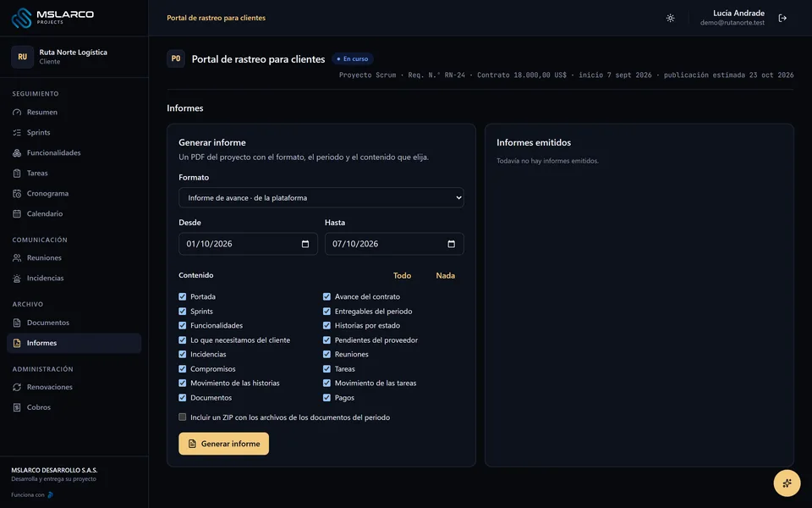Click the Funcionalidades blocks icon
Image resolution: width=812 pixels, height=508 pixels.
pos(17,153)
